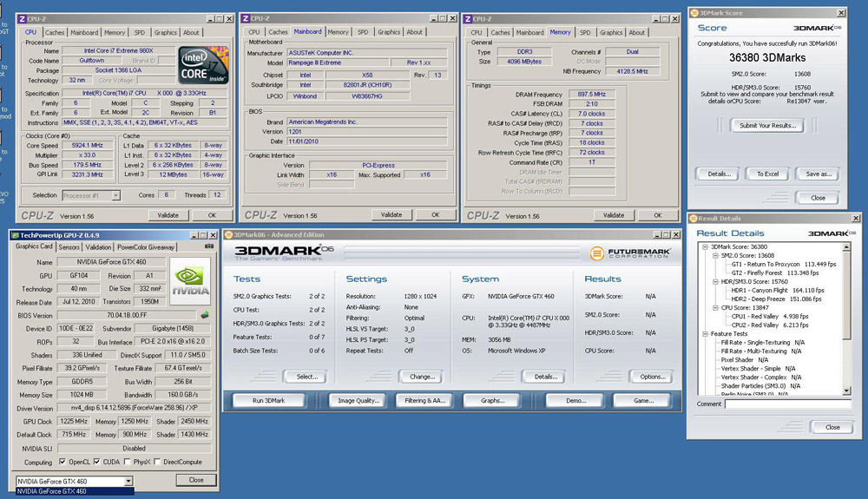Switch to the Sensors tab in GPU-Z
868x499 pixels.
coord(69,247)
